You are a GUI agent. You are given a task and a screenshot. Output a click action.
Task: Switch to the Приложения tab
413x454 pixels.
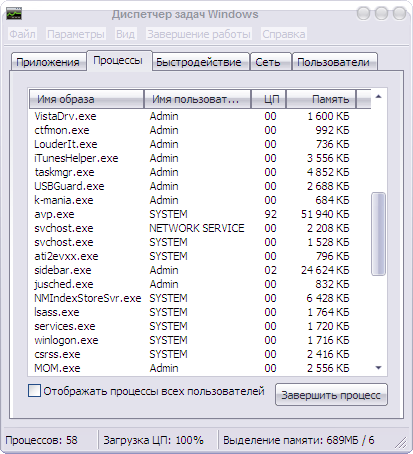pyautogui.click(x=48, y=62)
